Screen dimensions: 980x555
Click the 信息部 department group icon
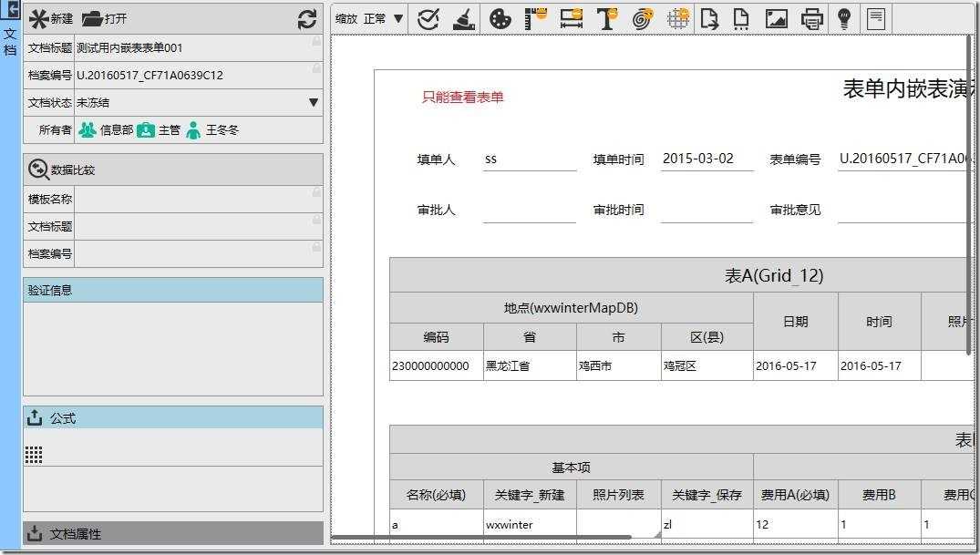coord(88,130)
